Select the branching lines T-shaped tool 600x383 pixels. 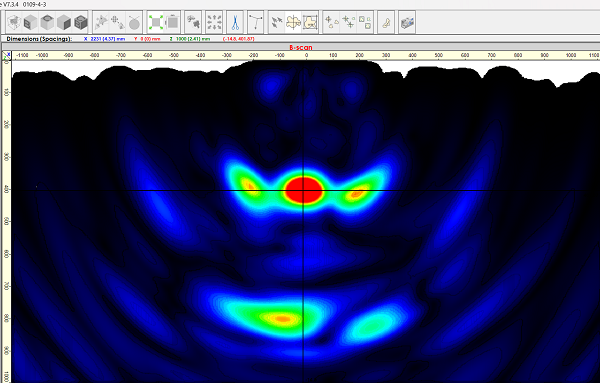click(x=255, y=22)
